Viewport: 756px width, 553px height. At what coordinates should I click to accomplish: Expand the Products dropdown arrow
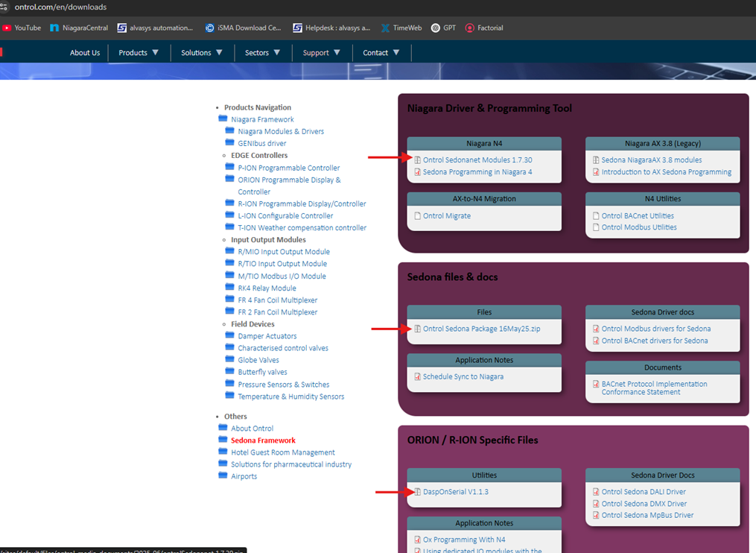click(x=155, y=53)
